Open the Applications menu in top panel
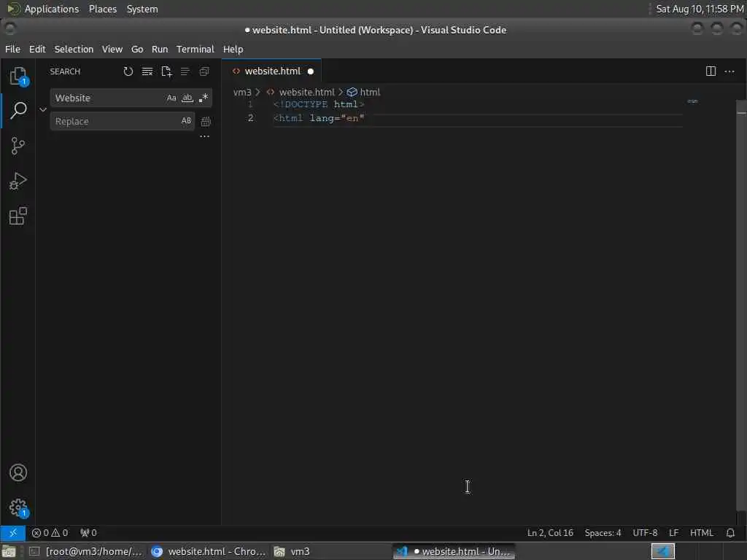The height and width of the screenshot is (560, 747). point(43,9)
